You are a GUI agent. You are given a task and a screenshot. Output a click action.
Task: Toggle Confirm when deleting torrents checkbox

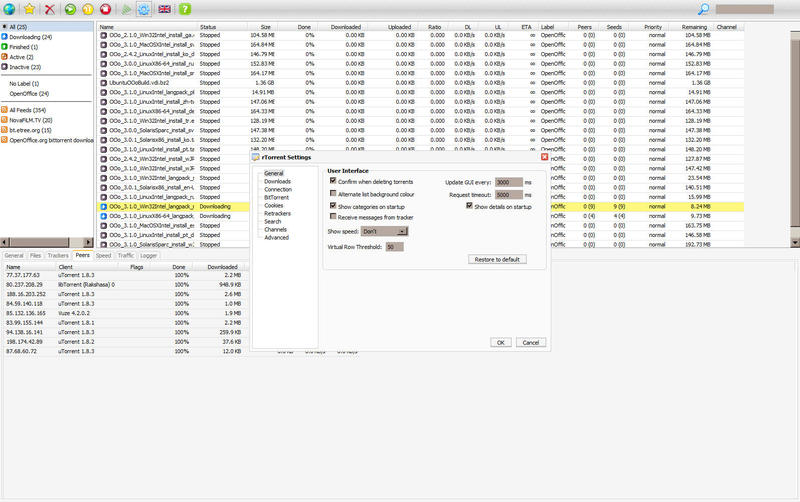333,181
